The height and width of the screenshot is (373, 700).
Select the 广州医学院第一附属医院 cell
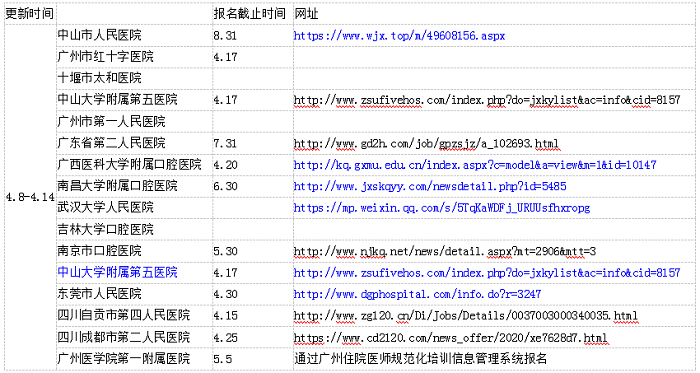(x=134, y=359)
